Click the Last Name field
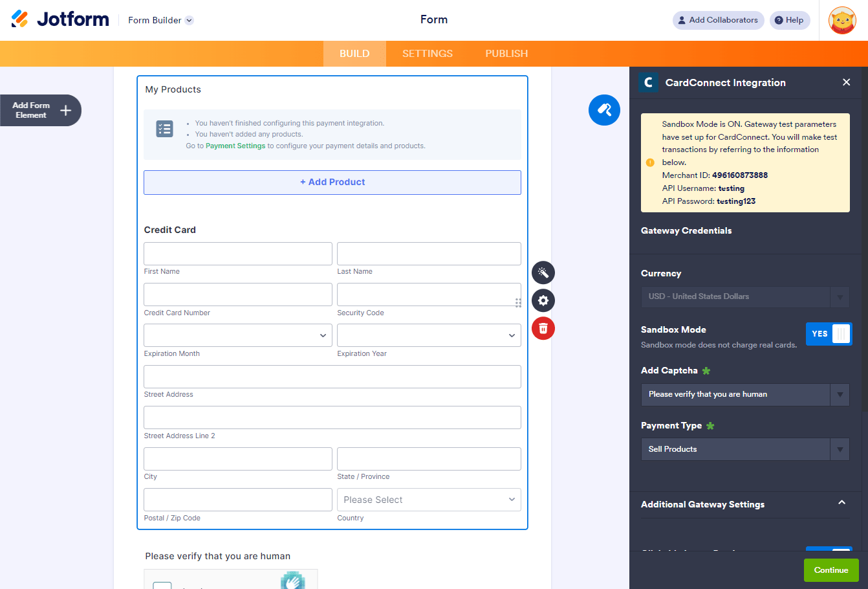 click(x=429, y=254)
